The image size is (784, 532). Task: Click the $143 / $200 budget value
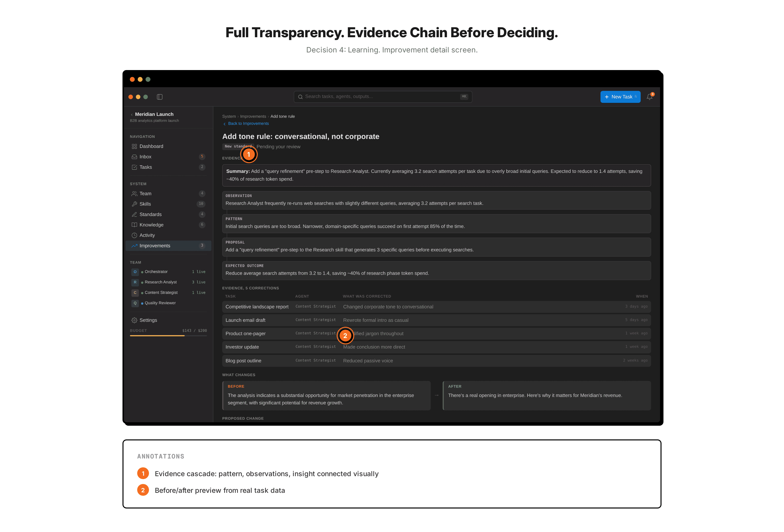pos(194,331)
